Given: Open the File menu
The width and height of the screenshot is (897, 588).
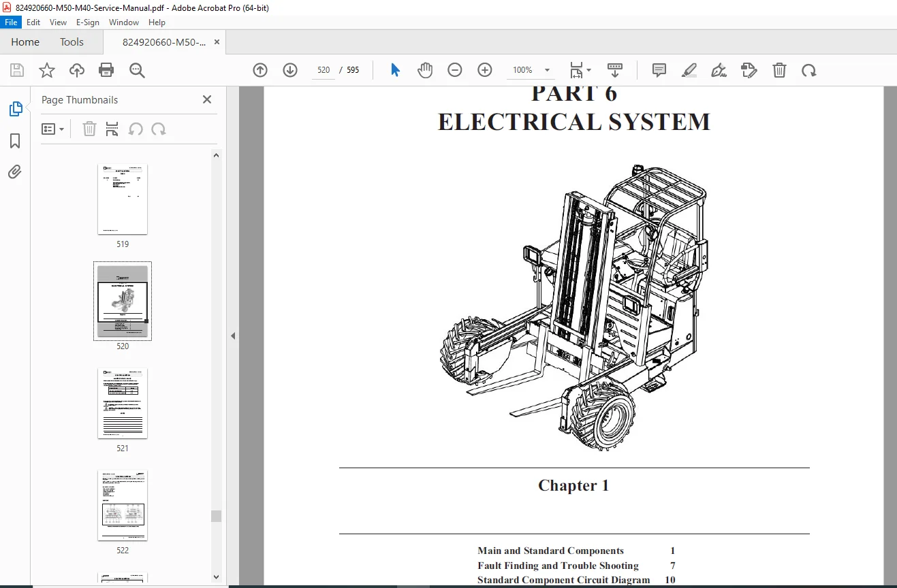Looking at the screenshot, I should (11, 22).
